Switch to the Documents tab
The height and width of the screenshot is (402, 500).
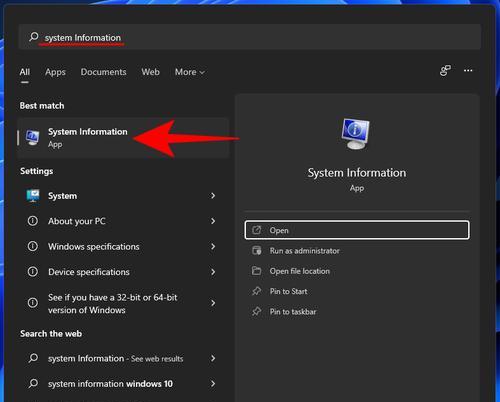tap(103, 72)
